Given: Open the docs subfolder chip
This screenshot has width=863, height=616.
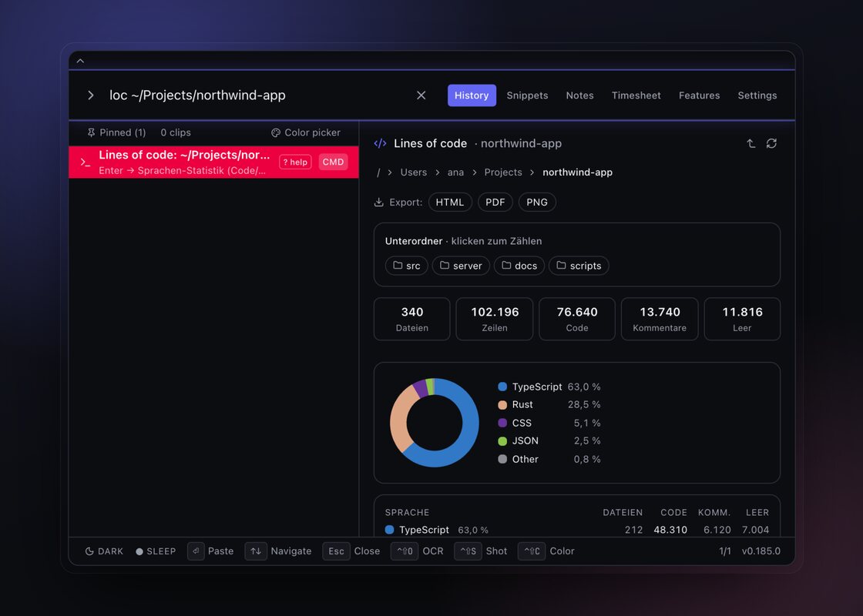Looking at the screenshot, I should click(519, 266).
